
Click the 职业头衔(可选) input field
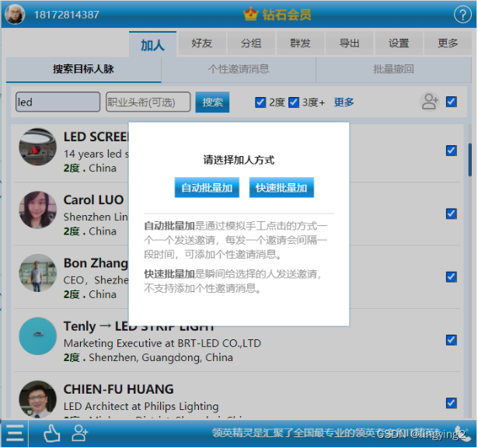[148, 102]
